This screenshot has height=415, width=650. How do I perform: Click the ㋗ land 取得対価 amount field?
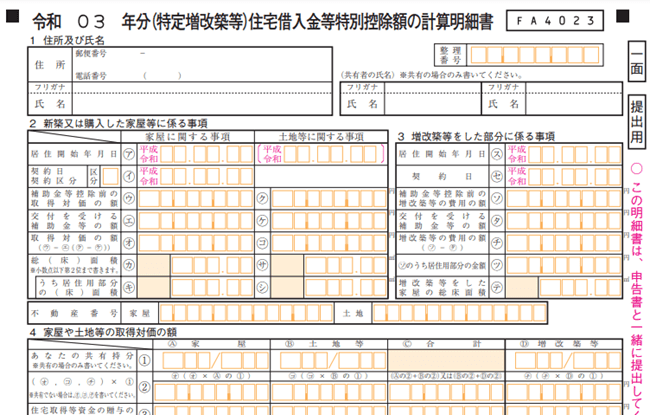point(329,199)
